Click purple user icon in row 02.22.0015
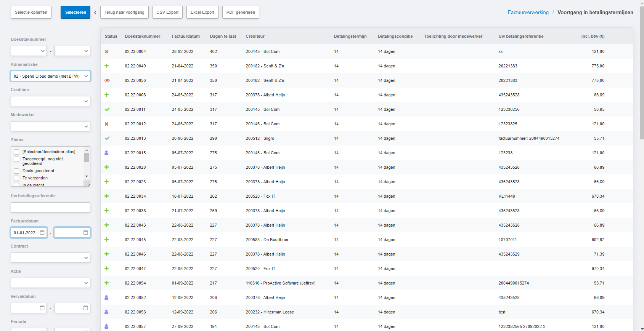The width and height of the screenshot is (644, 331). click(x=106, y=153)
